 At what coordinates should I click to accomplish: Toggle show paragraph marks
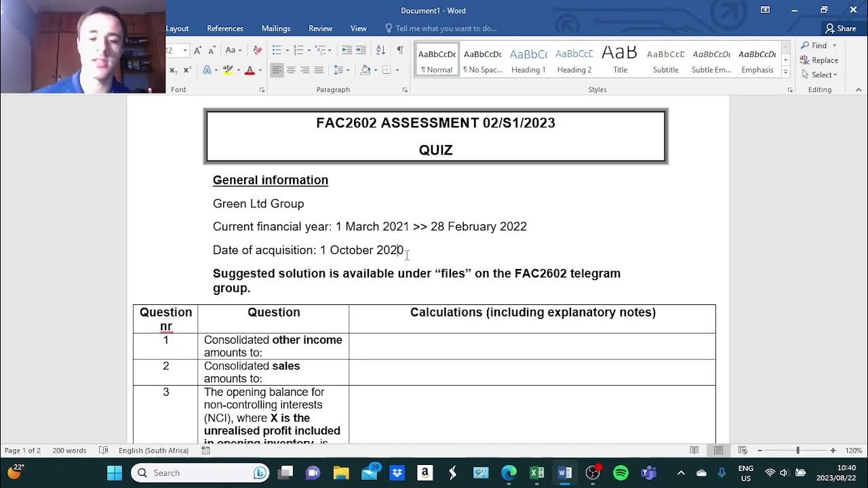tap(400, 50)
